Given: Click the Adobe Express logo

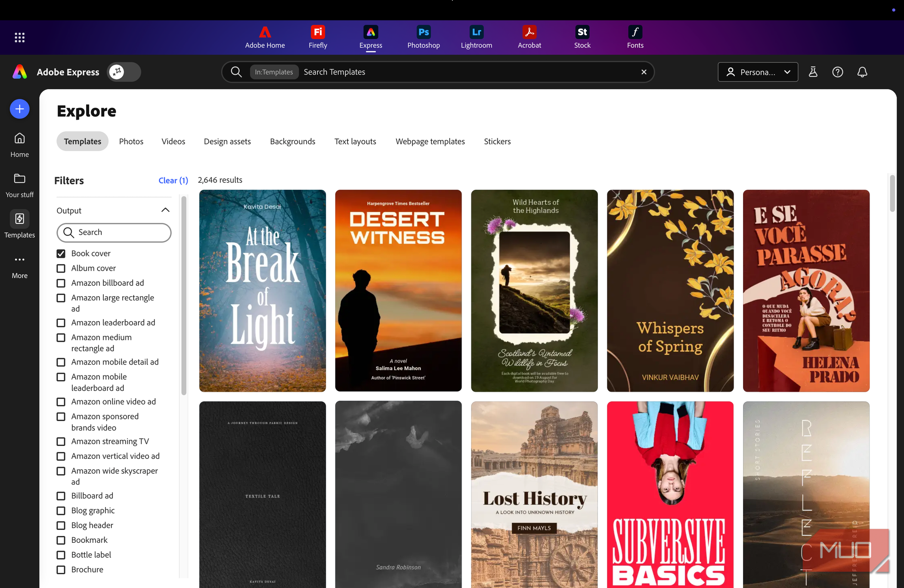Looking at the screenshot, I should [x=20, y=72].
